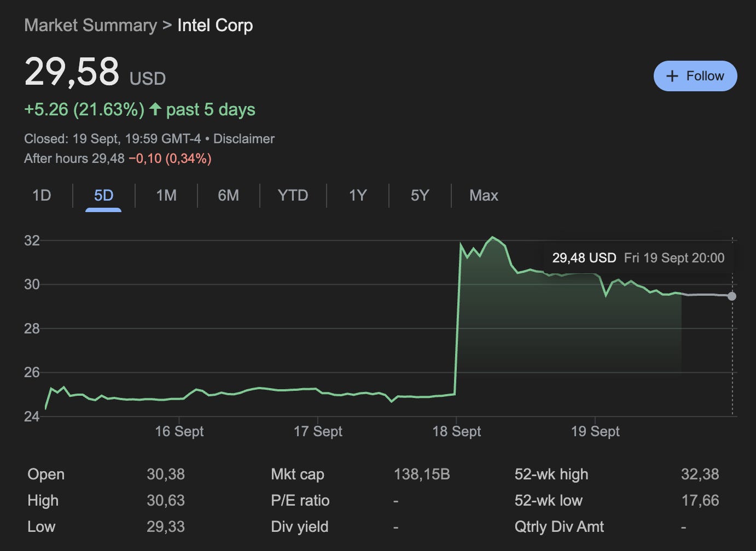Click the 16 Sept axis label
This screenshot has height=551, width=756.
(x=179, y=431)
